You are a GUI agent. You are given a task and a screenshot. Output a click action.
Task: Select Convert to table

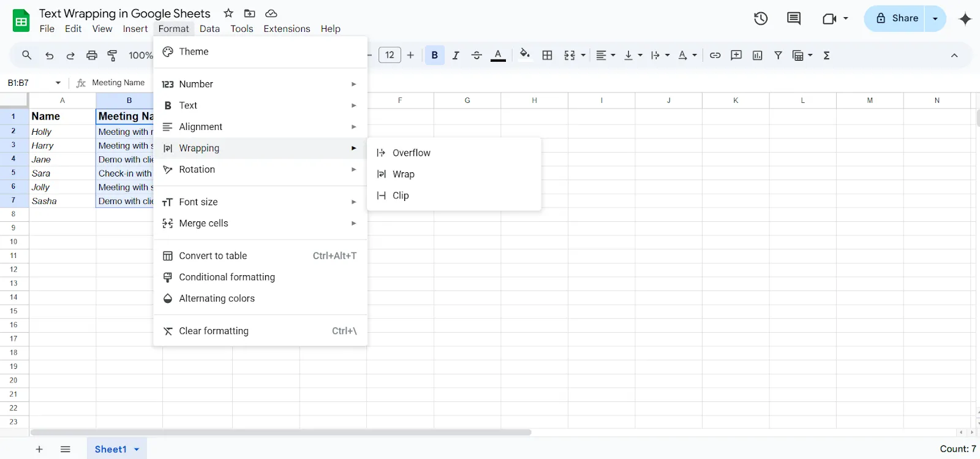[260, 256]
